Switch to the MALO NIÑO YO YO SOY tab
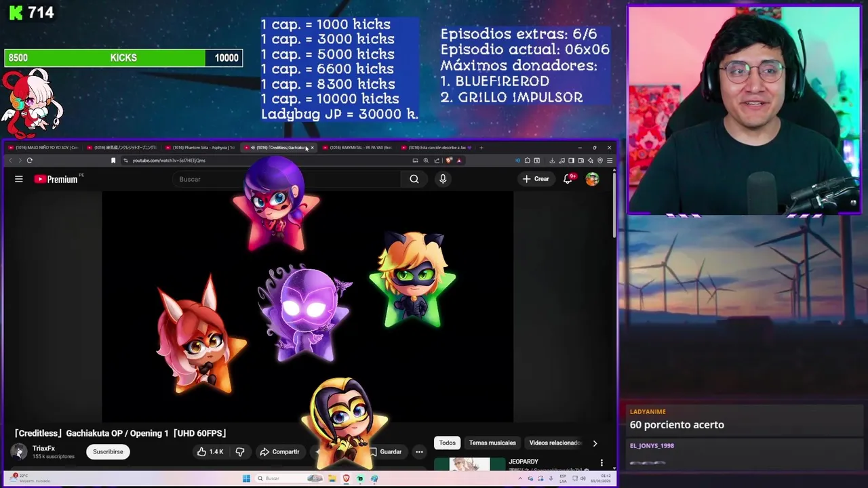 44,147
